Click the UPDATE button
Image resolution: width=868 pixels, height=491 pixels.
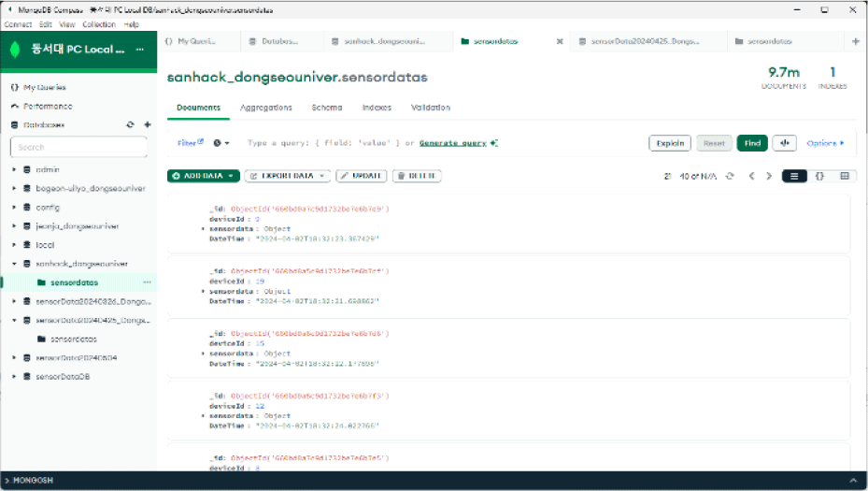[x=361, y=176]
